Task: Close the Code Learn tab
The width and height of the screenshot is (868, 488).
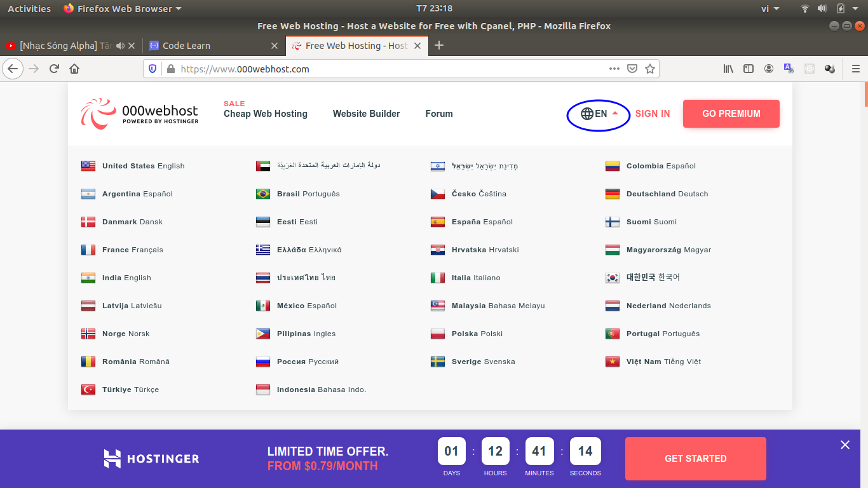Action: [x=275, y=46]
